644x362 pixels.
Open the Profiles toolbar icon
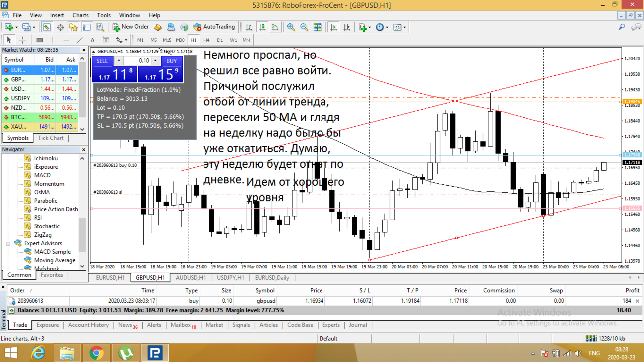click(26, 27)
